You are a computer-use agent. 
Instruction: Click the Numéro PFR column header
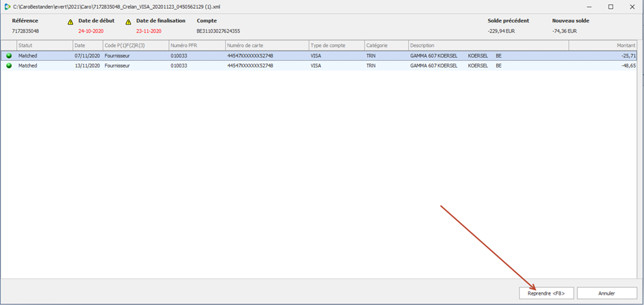tap(197, 45)
